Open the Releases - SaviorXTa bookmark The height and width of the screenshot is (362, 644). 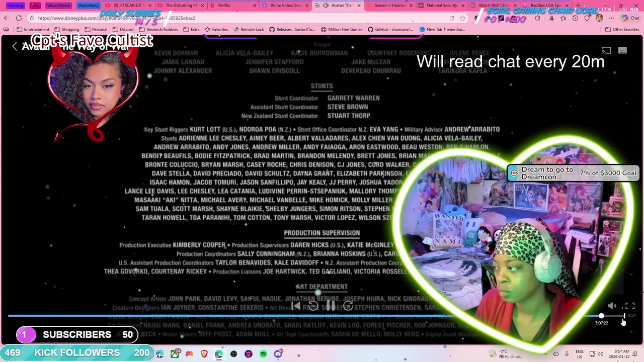292,30
